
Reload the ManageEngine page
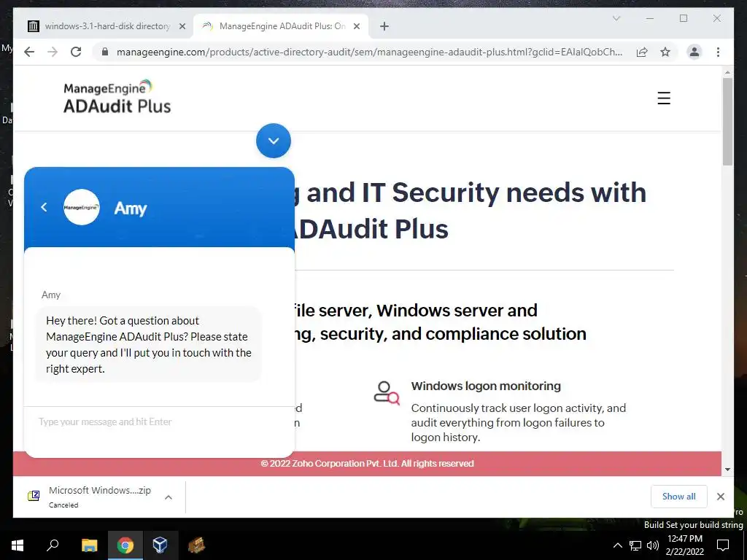click(x=76, y=52)
